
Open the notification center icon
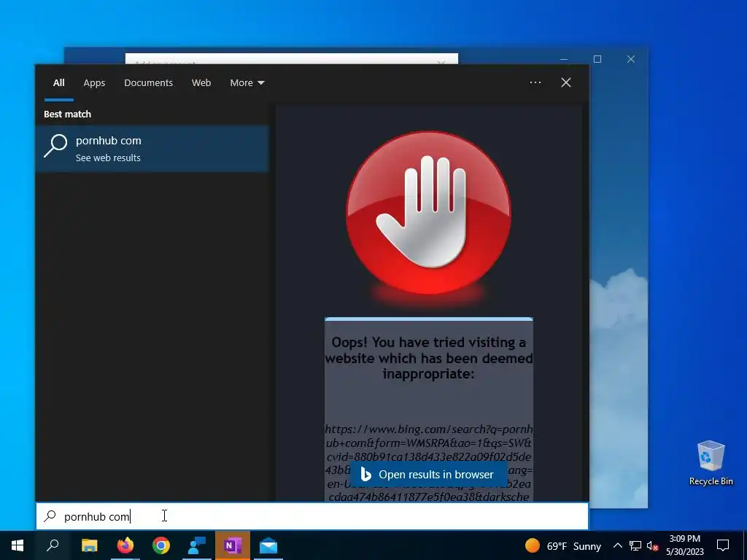[x=723, y=545]
